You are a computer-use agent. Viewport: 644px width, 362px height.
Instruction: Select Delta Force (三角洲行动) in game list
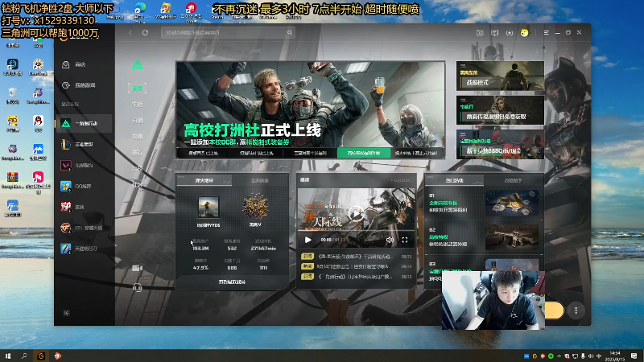[x=84, y=123]
